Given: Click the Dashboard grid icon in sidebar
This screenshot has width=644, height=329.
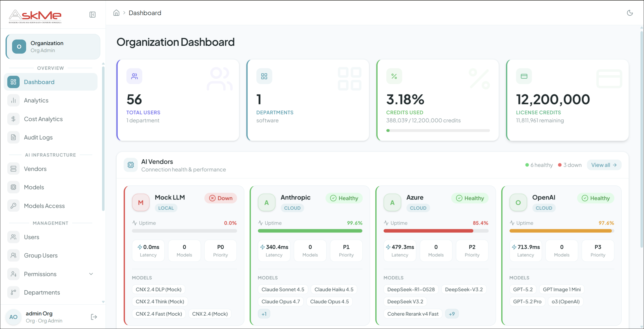Looking at the screenshot, I should (13, 82).
